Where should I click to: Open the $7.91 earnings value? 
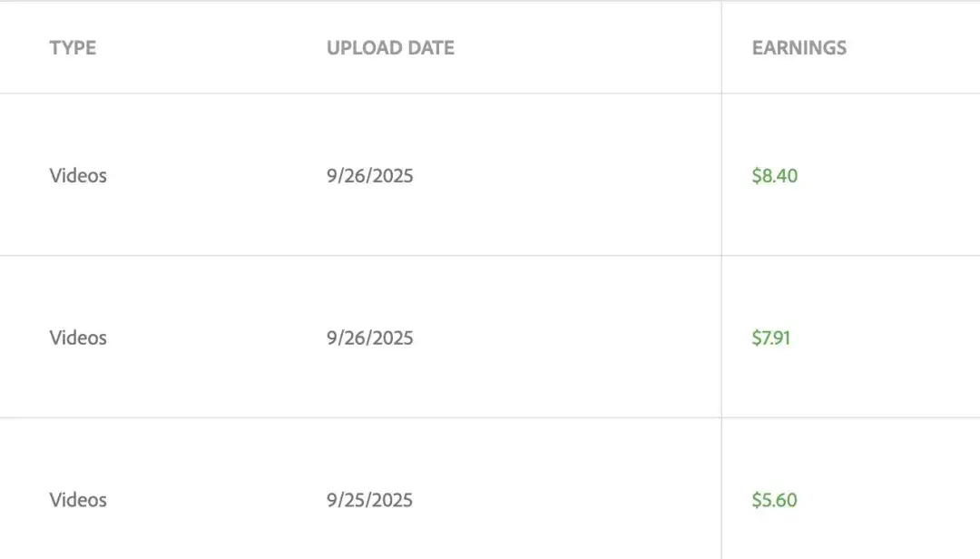click(770, 338)
